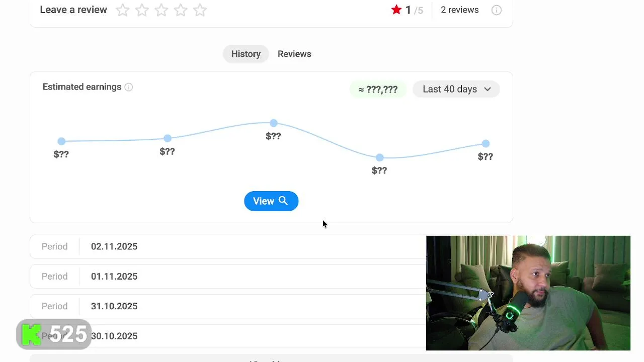This screenshot has width=644, height=362.
Task: Click the info icon beside 2 reviews
Action: tap(497, 10)
